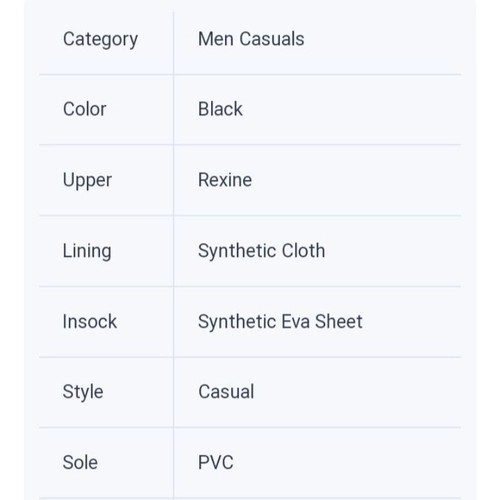Click the PVC sole value
Viewport: 500px width, 500px height.
pyautogui.click(x=216, y=463)
